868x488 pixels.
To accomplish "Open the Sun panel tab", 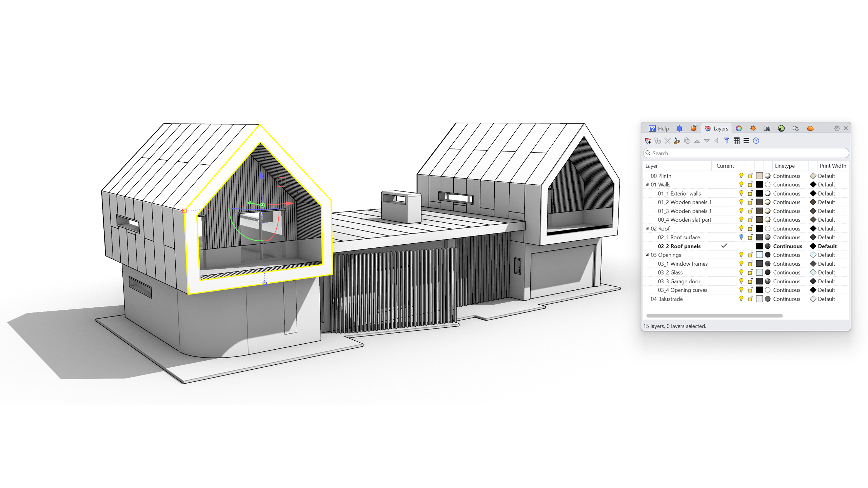I will pyautogui.click(x=753, y=128).
